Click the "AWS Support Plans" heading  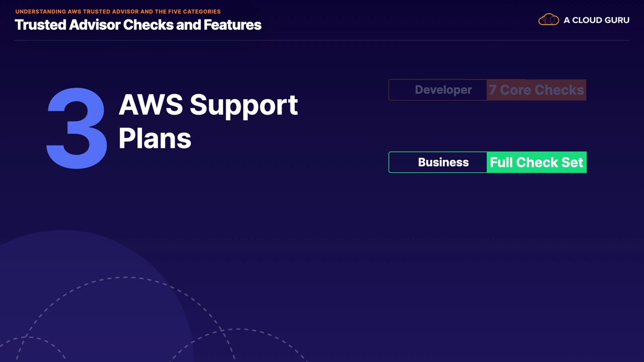(208, 121)
